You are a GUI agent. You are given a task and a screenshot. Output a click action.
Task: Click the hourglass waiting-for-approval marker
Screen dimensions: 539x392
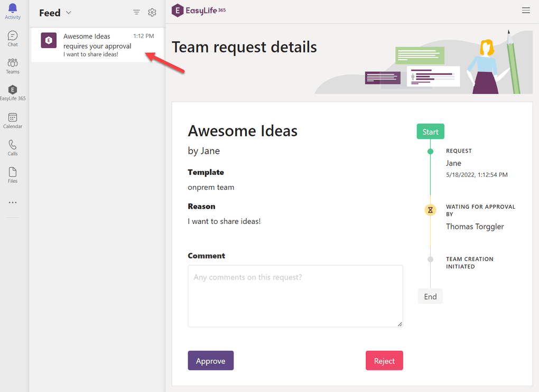point(430,210)
